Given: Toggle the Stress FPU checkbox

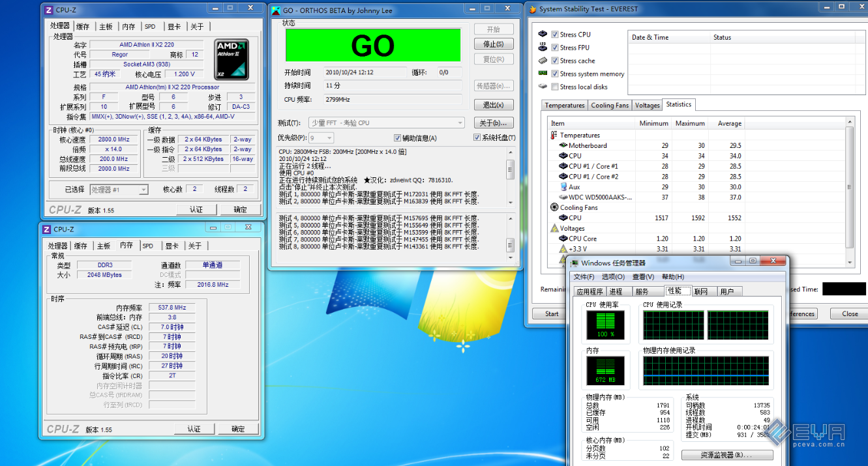Looking at the screenshot, I should click(555, 48).
